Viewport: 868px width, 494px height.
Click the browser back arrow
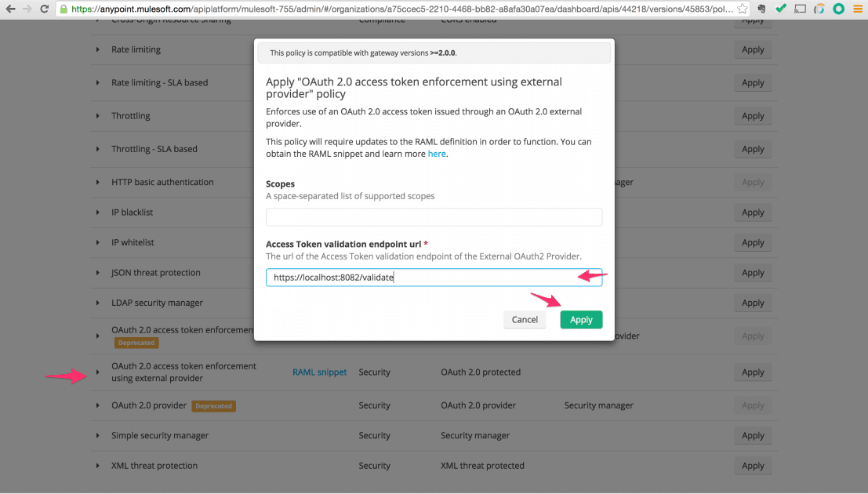point(10,9)
